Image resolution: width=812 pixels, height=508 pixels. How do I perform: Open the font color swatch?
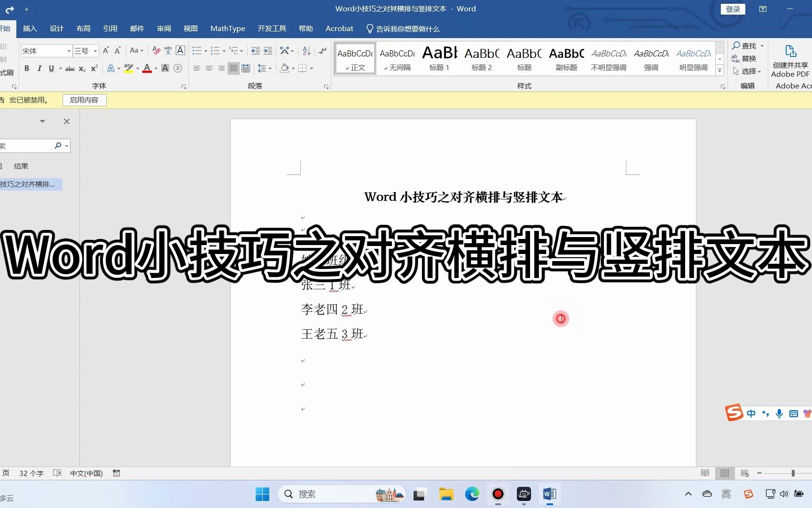(147, 69)
